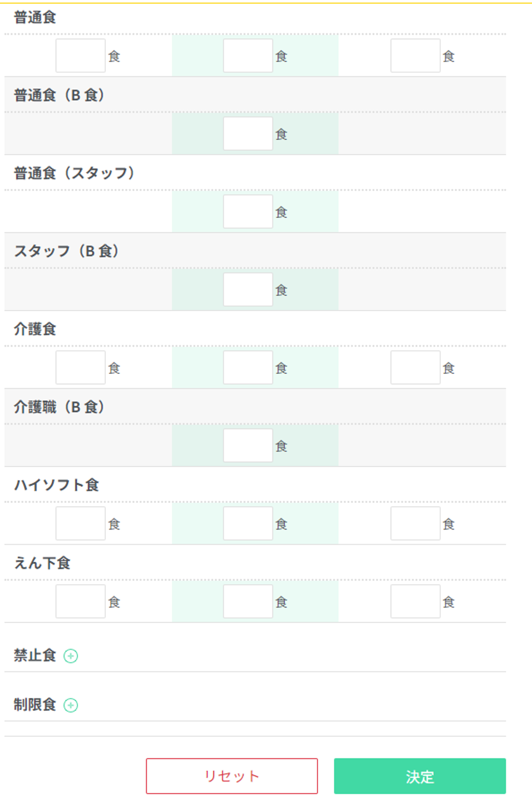
Task: Click the plus icon beside 制限食
Action: click(x=71, y=705)
